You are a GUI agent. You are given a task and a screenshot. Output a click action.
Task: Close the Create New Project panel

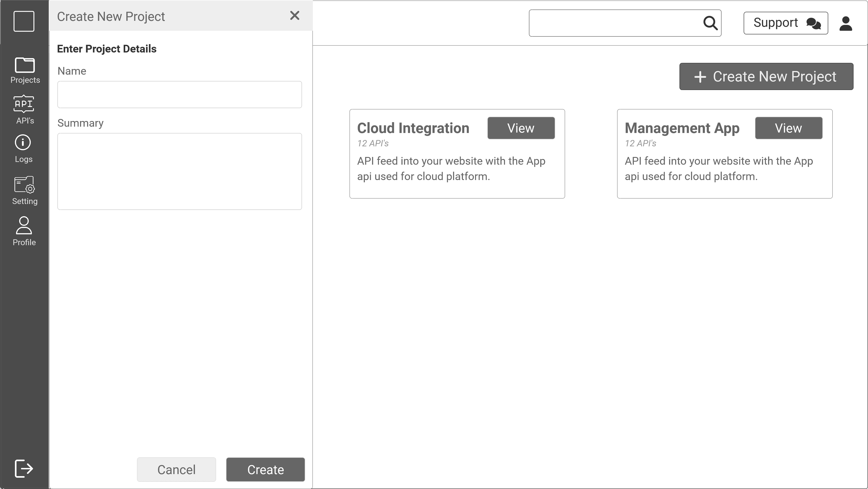tap(295, 16)
